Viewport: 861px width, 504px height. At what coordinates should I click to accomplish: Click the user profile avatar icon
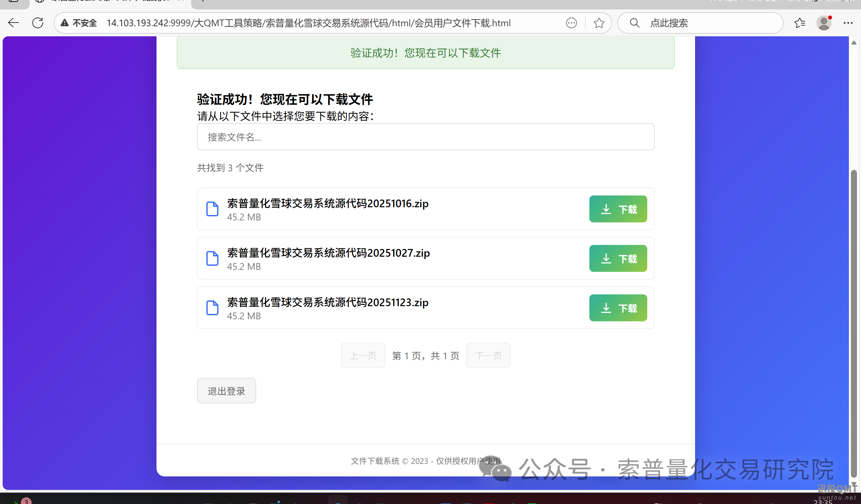coord(824,23)
